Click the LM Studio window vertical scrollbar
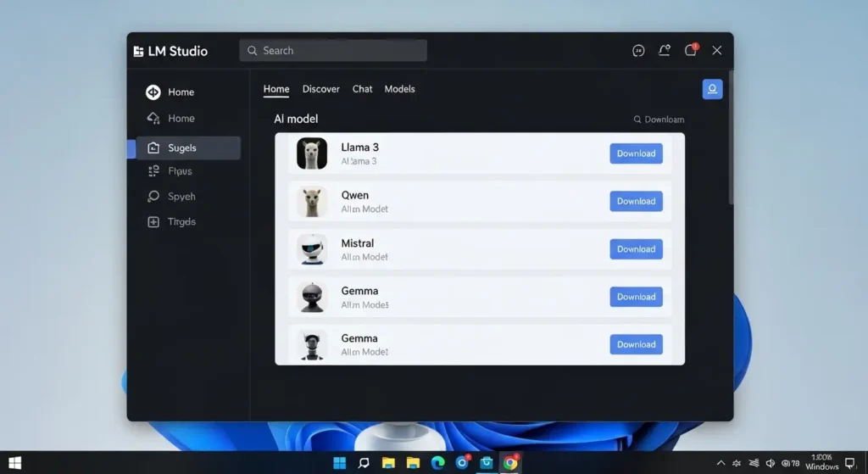 click(731, 138)
